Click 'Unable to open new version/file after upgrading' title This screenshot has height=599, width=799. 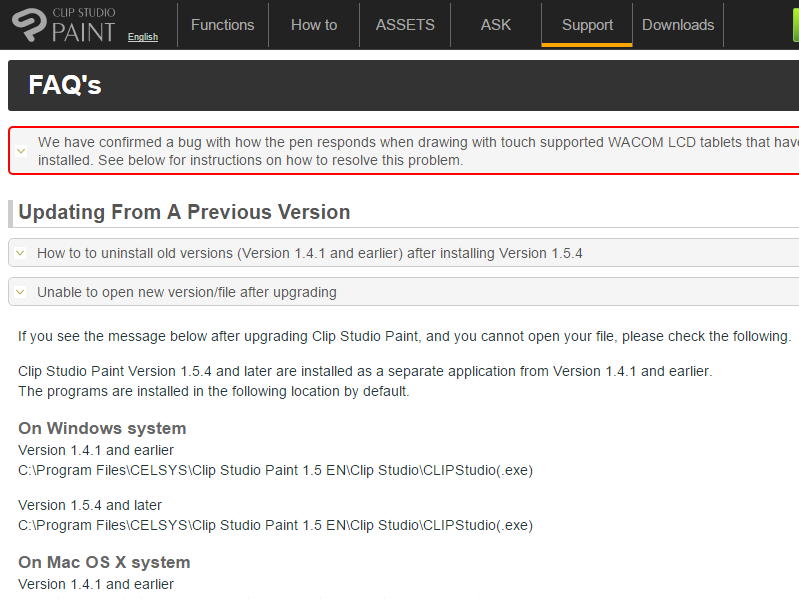(187, 292)
